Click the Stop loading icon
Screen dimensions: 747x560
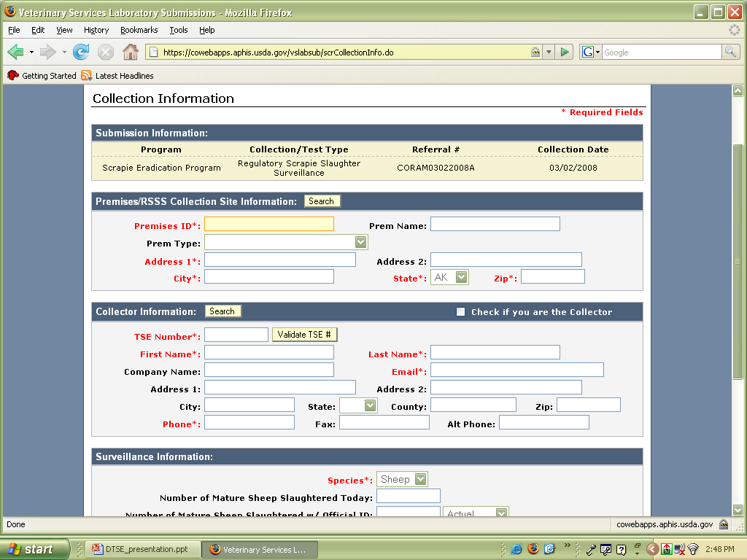pos(106,52)
